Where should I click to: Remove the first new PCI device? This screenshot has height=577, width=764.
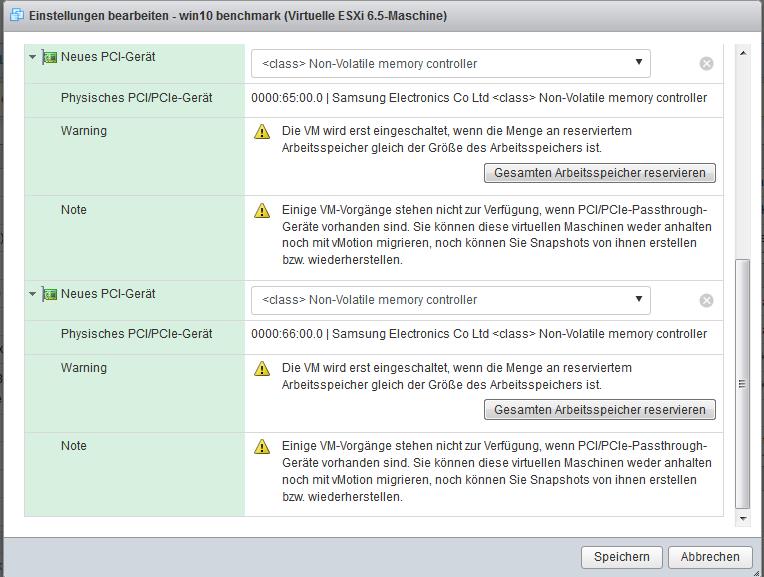(x=706, y=64)
